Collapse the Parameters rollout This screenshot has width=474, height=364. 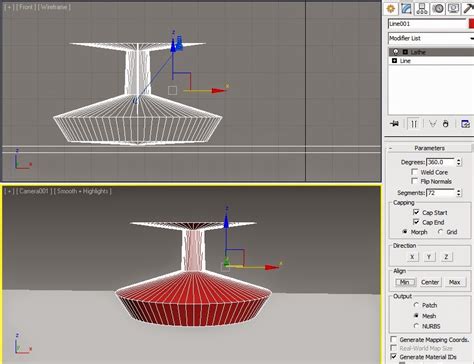point(430,148)
